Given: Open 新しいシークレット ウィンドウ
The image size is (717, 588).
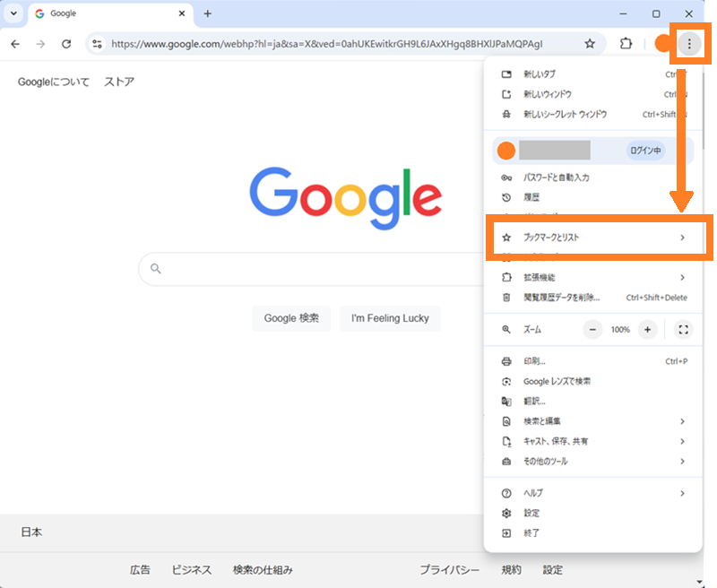Looking at the screenshot, I should [593, 115].
